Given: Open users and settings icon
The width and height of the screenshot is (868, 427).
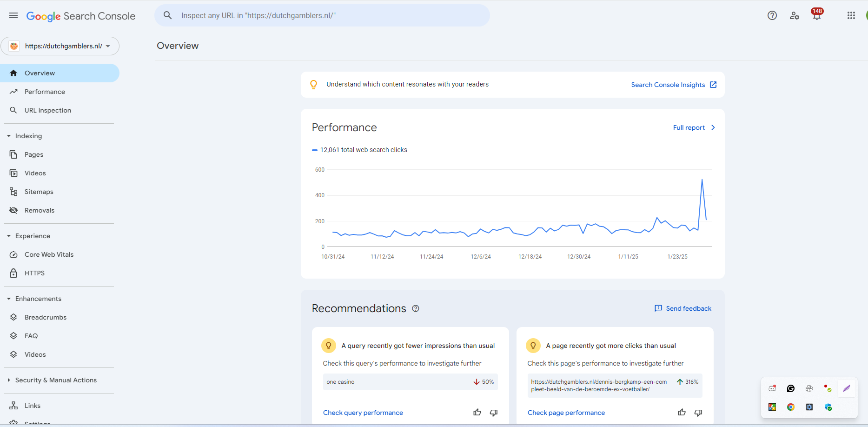Looking at the screenshot, I should [795, 15].
